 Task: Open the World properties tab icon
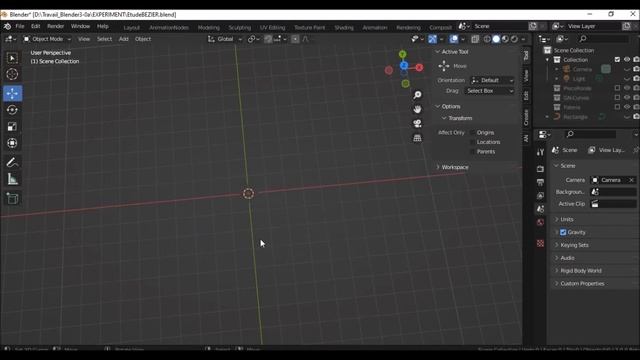click(x=540, y=222)
